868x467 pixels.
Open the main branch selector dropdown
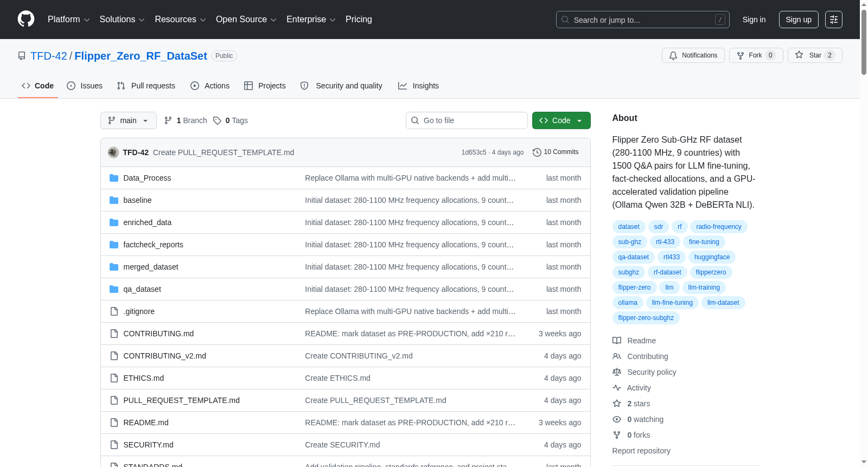[x=129, y=120]
